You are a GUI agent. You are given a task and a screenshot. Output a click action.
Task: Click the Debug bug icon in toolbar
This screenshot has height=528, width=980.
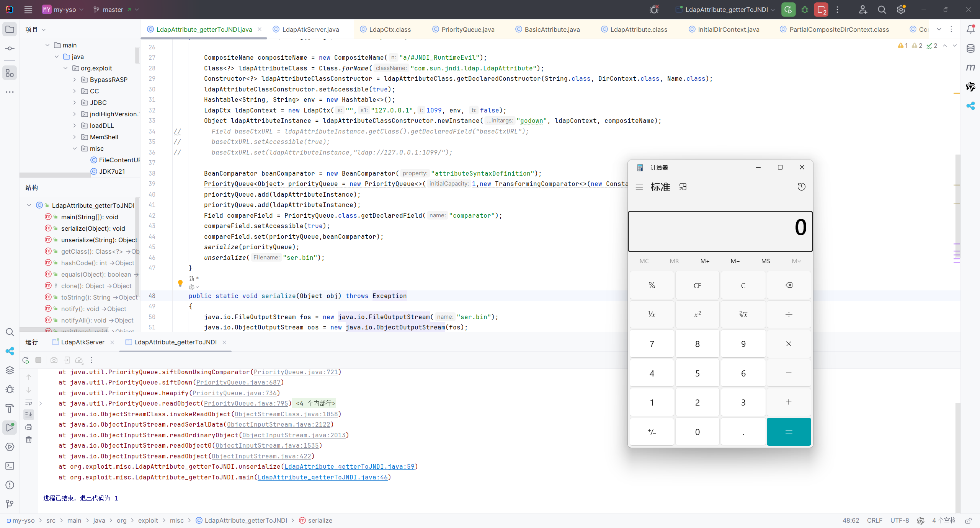pos(805,10)
